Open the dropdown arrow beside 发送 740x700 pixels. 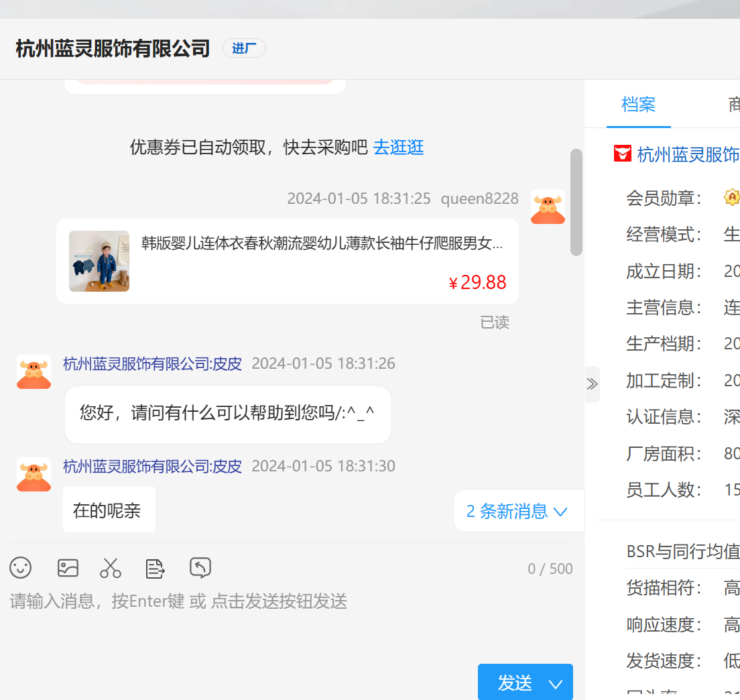coord(556,684)
